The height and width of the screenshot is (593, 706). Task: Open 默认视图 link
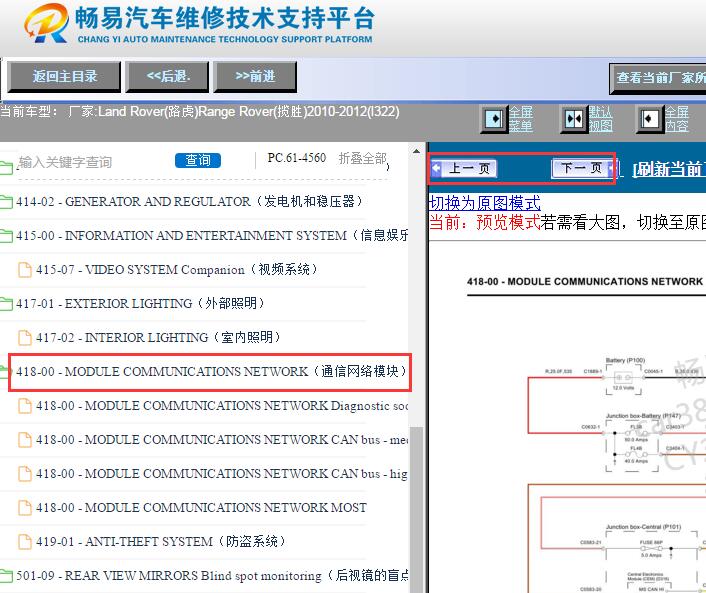(601, 119)
